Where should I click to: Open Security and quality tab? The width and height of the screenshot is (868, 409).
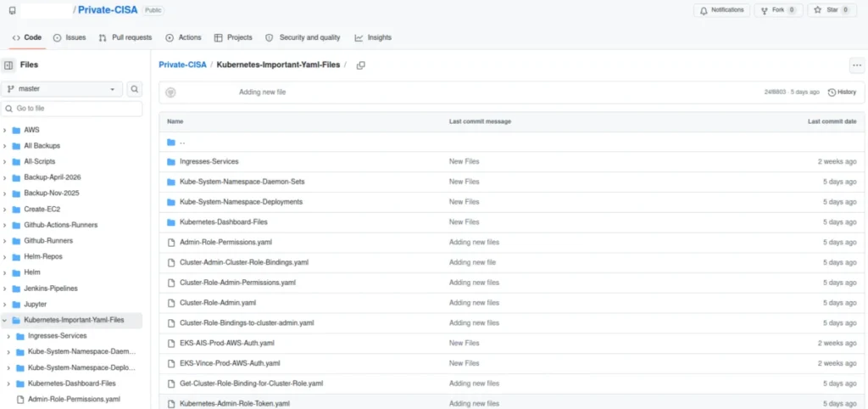tap(303, 37)
